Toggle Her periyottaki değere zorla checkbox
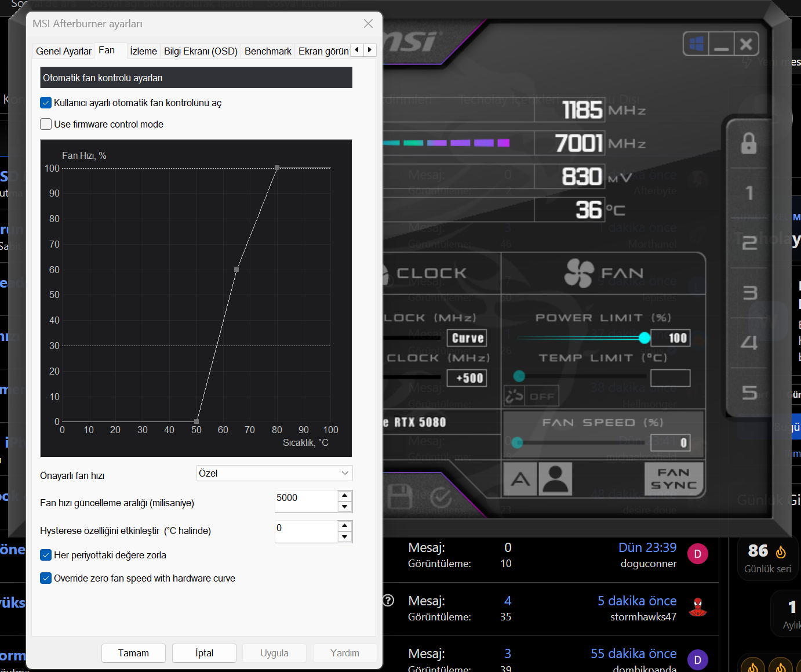801x672 pixels. click(x=46, y=555)
